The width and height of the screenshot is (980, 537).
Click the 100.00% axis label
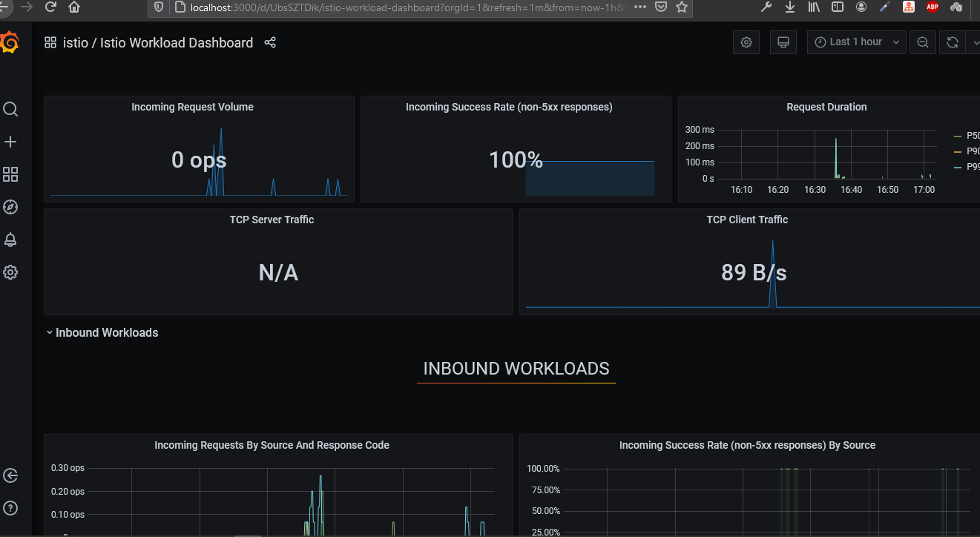tap(543, 468)
